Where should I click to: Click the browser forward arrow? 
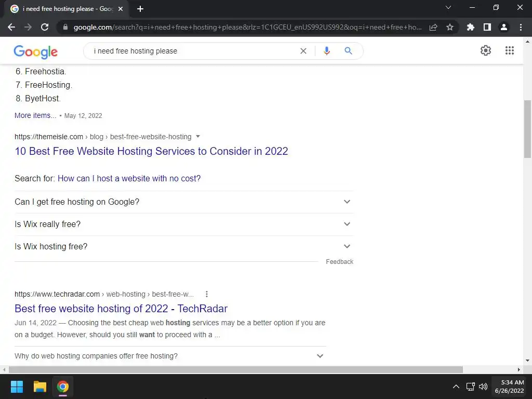pyautogui.click(x=28, y=27)
